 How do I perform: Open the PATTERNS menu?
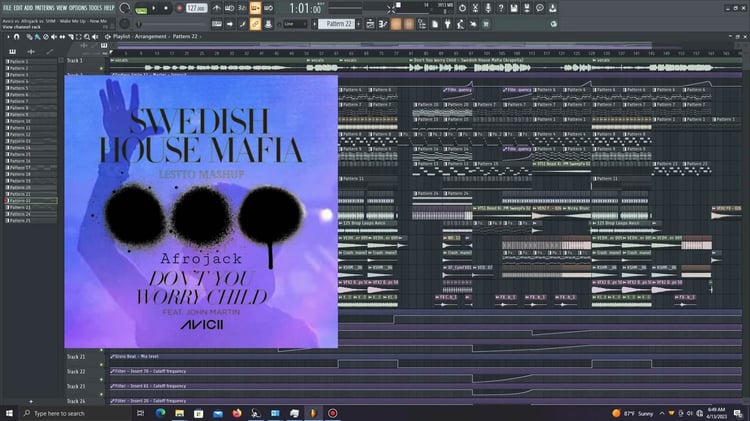(x=44, y=8)
